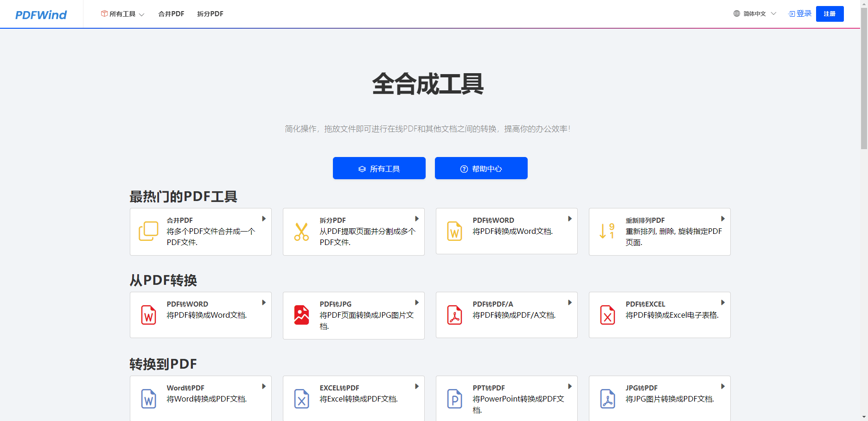Screen dimensions: 868x421
Task: Expand the 所有工具 navigation dropdown
Action: coord(122,14)
